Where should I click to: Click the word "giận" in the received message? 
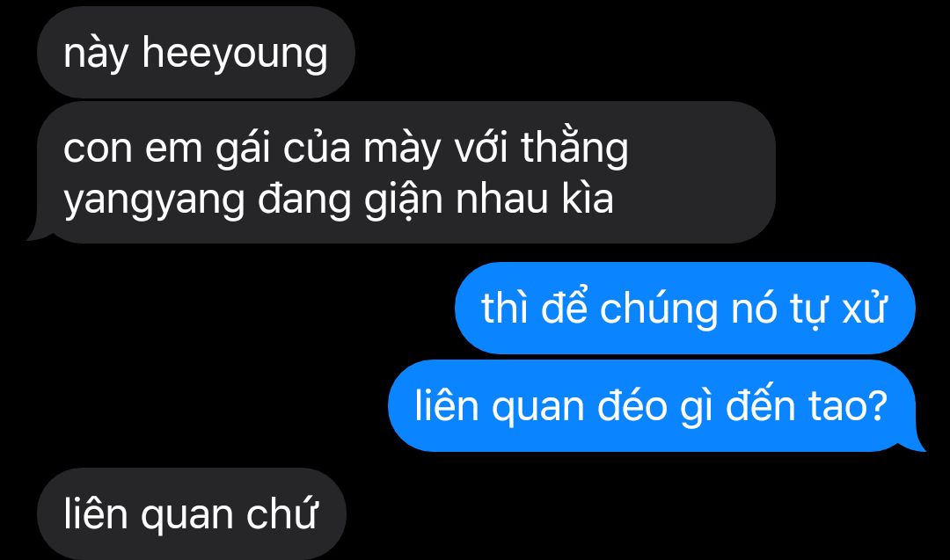(403, 201)
